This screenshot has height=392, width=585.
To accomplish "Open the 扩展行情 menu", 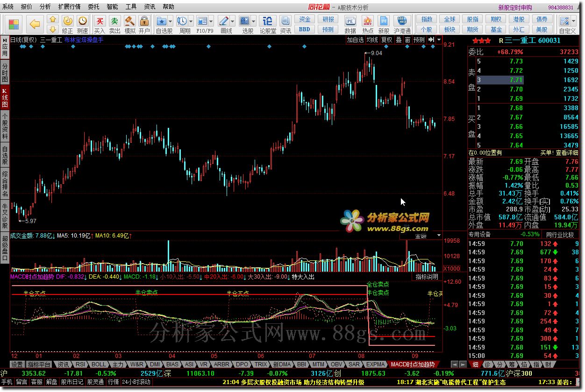I will (x=69, y=7).
